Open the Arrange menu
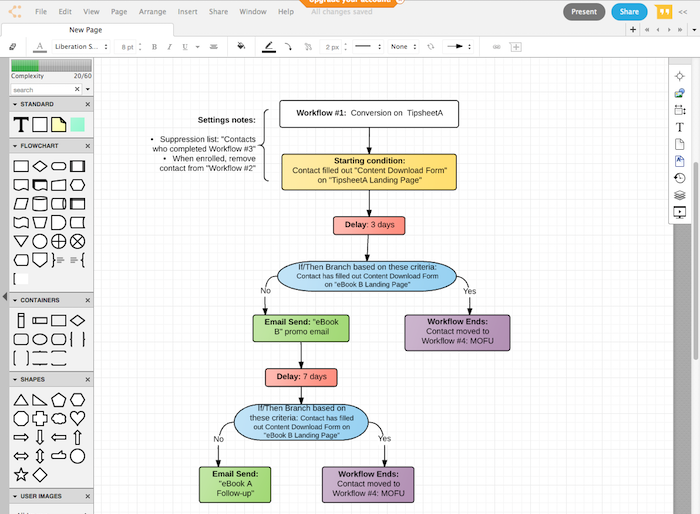Screen dimensions: 700x514 click(152, 12)
